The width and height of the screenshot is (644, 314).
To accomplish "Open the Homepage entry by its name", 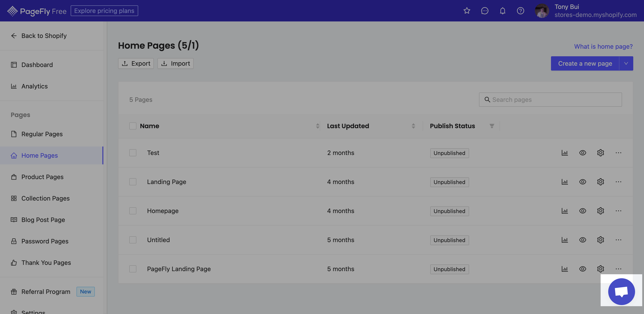I will point(163,211).
